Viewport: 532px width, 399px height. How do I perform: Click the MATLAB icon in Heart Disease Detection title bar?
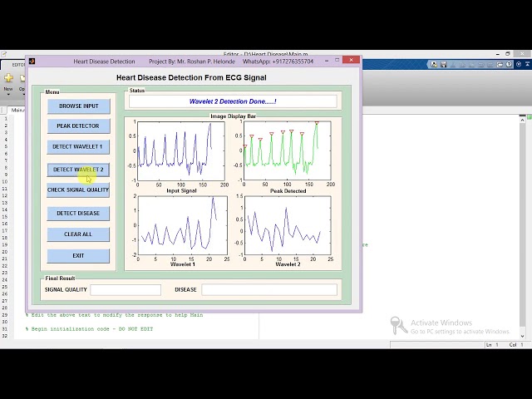click(32, 61)
